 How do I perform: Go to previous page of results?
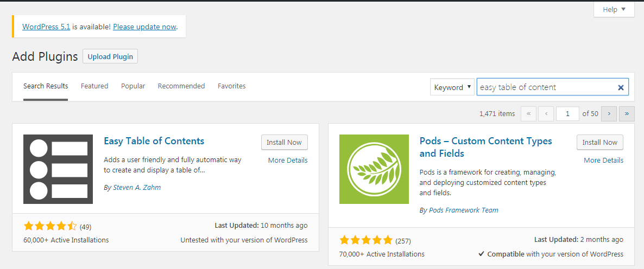pos(546,114)
